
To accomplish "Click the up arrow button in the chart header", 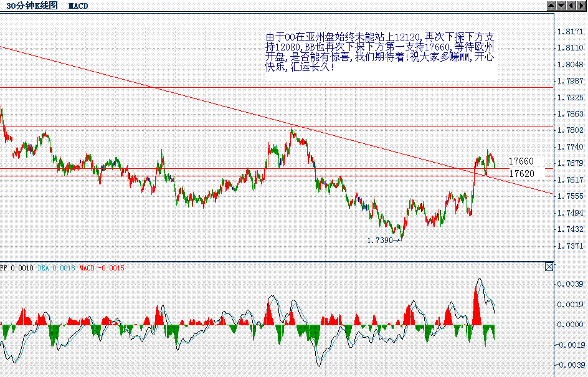I will 552,5.
